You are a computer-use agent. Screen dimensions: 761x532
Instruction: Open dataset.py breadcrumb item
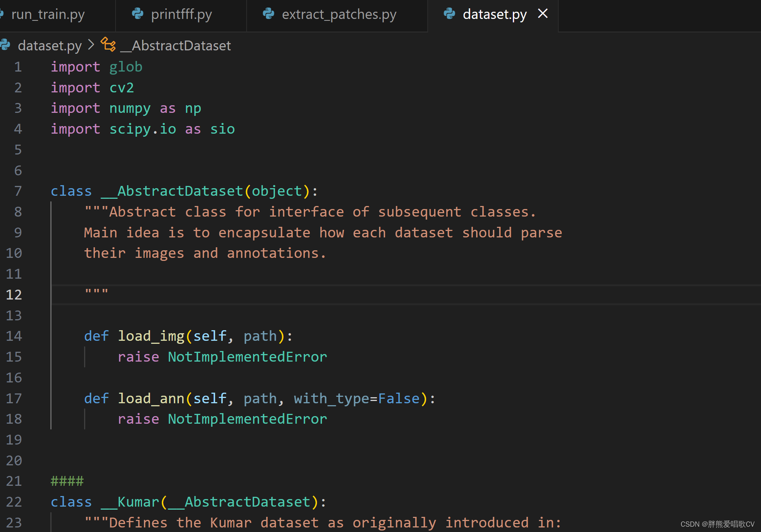click(x=50, y=46)
